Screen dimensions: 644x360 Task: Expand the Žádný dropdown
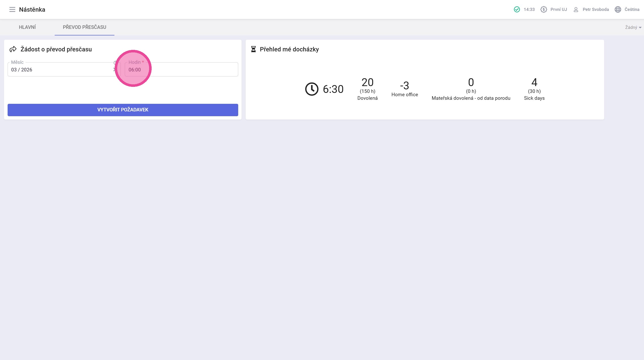pos(633,27)
